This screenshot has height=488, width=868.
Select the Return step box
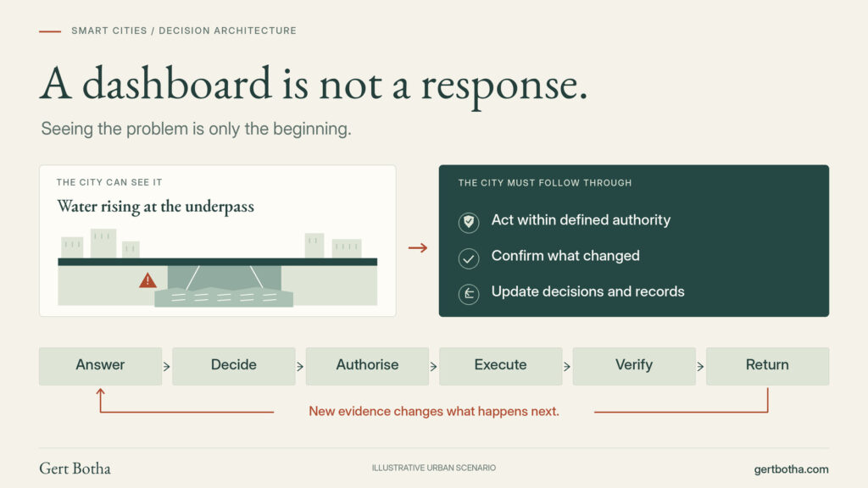click(x=767, y=366)
